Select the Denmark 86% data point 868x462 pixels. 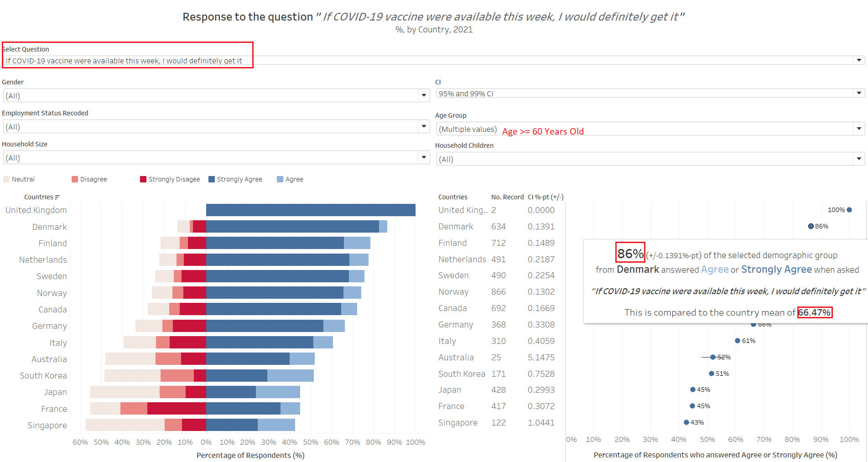click(x=811, y=226)
